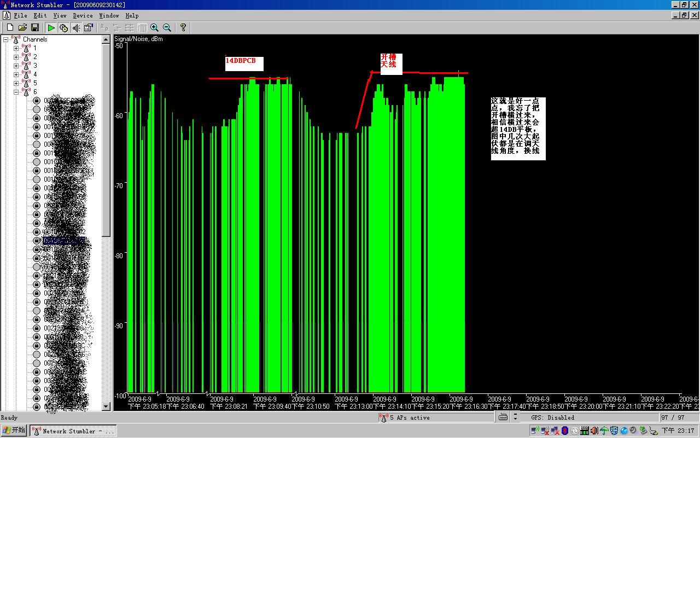700x598 pixels.
Task: Click the -70 axis label
Action: click(x=120, y=185)
